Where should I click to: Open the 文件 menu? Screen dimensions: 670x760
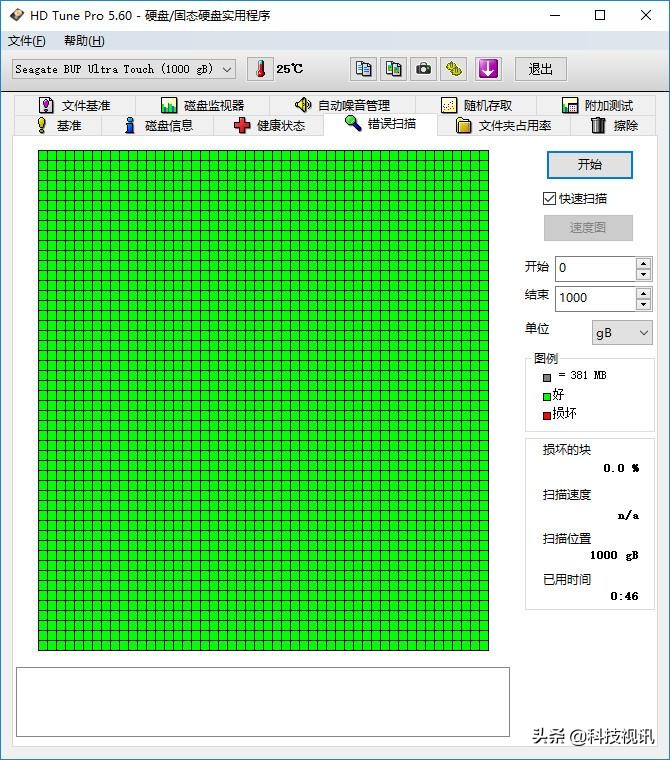point(27,41)
